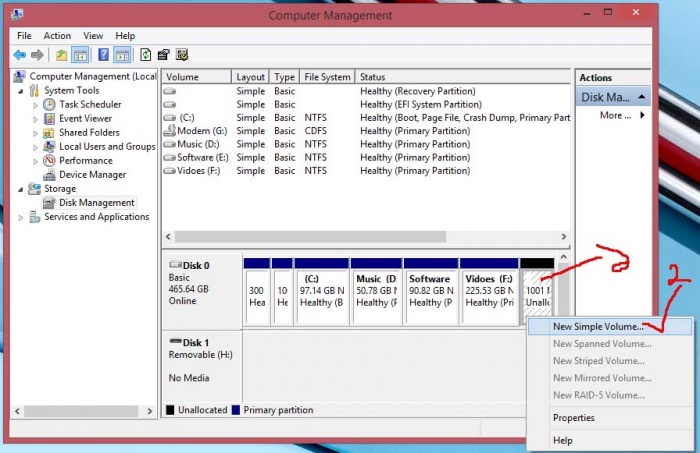Click the Refresh toolbar icon
700x453 pixels.
[x=146, y=55]
